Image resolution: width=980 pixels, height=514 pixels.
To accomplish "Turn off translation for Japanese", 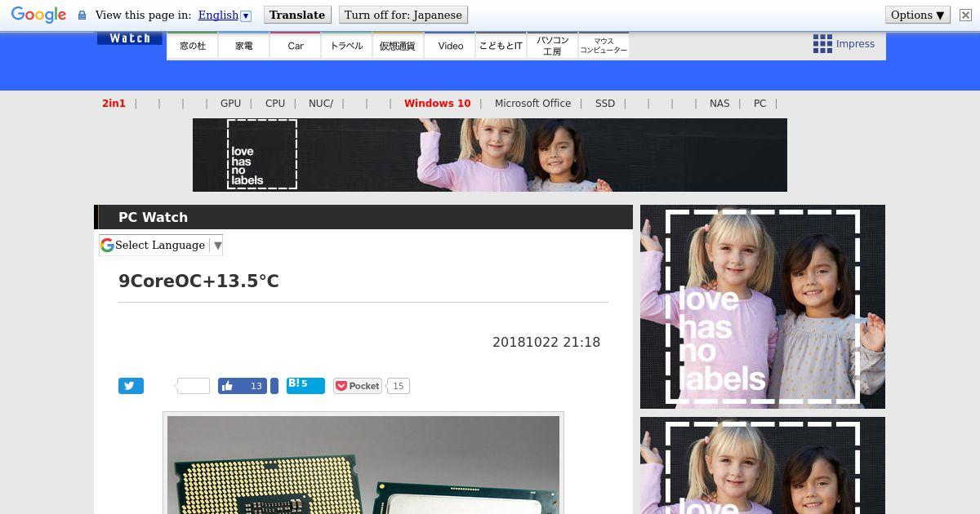I will click(x=403, y=15).
